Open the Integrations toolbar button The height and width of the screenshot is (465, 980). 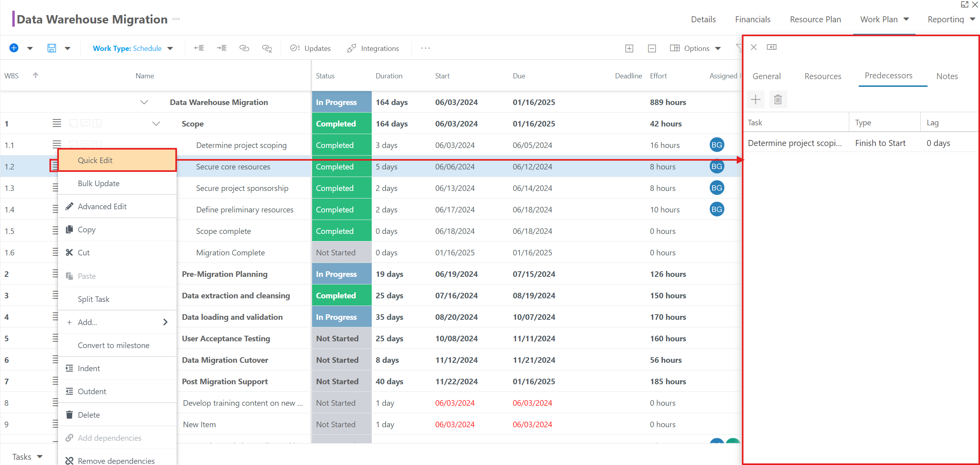[373, 48]
